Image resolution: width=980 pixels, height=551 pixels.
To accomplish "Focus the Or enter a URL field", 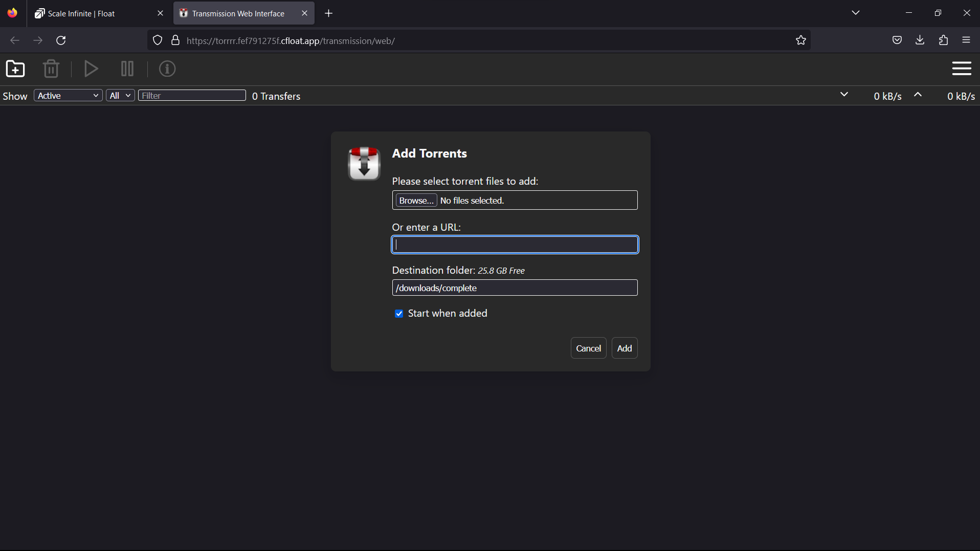I will click(x=515, y=245).
